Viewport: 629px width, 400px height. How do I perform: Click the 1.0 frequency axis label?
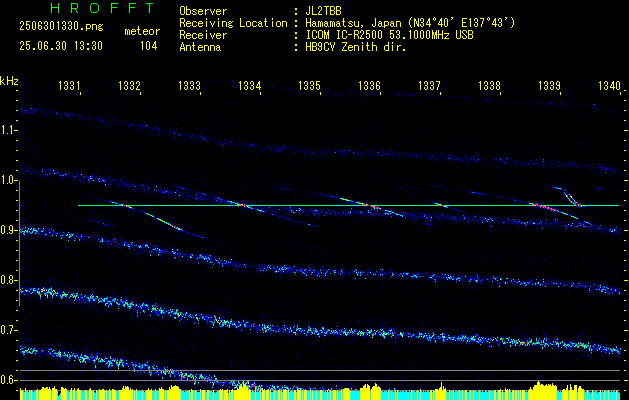(8, 181)
